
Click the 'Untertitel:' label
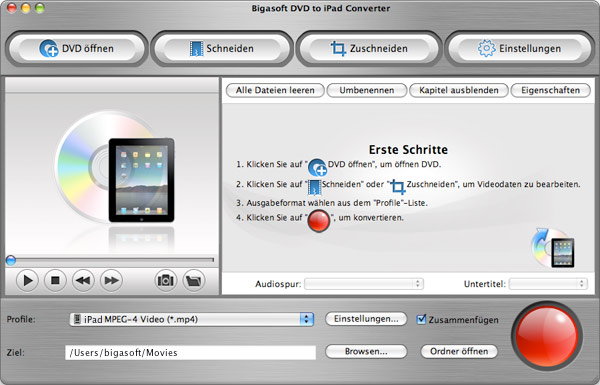(485, 284)
